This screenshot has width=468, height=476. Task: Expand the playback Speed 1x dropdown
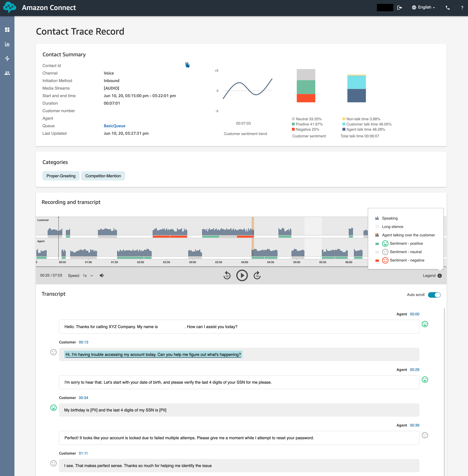(88, 276)
